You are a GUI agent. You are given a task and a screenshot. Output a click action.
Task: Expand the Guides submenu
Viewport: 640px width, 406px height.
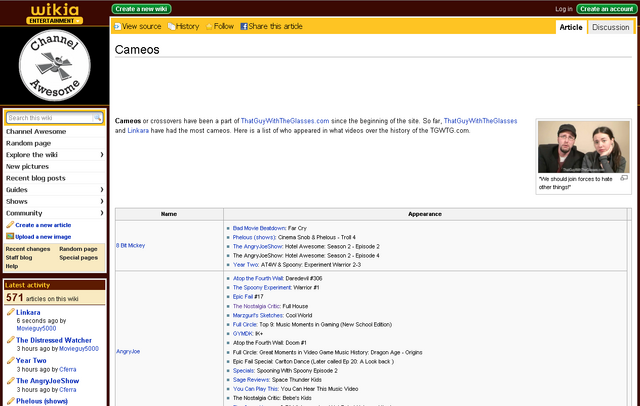pos(102,190)
